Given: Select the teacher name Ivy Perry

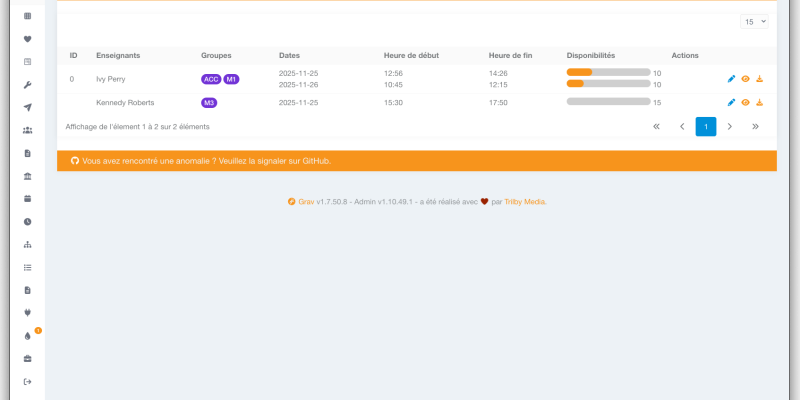Looking at the screenshot, I should 111,79.
